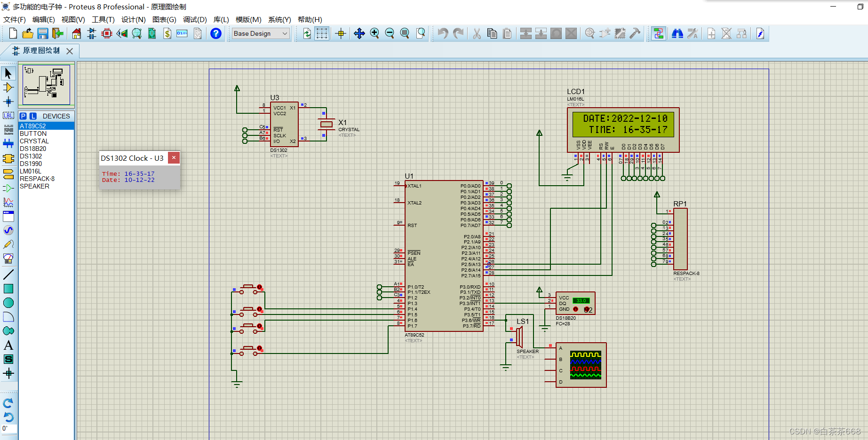Screen dimensions: 868x440
Task: Activate the Terminals mode tool
Action: click(8, 174)
